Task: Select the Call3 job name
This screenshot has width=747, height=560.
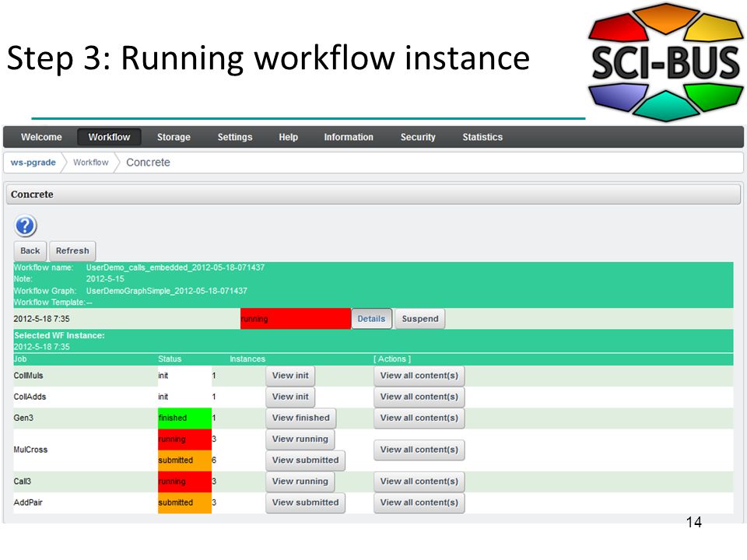Action: (22, 481)
